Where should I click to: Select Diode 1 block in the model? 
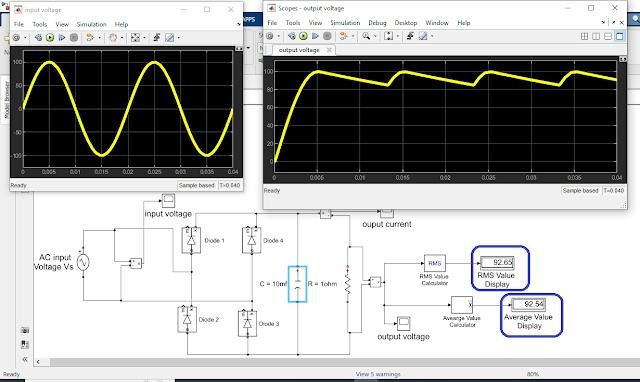coord(191,240)
